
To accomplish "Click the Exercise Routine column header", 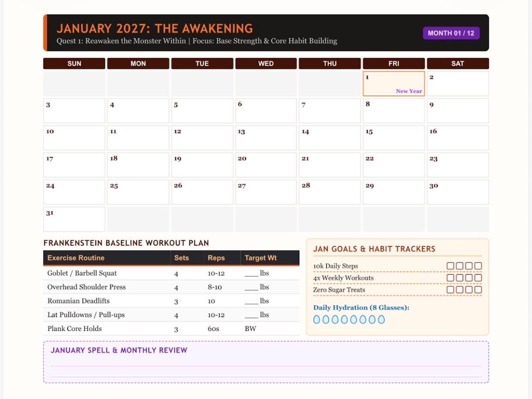I will coord(106,258).
